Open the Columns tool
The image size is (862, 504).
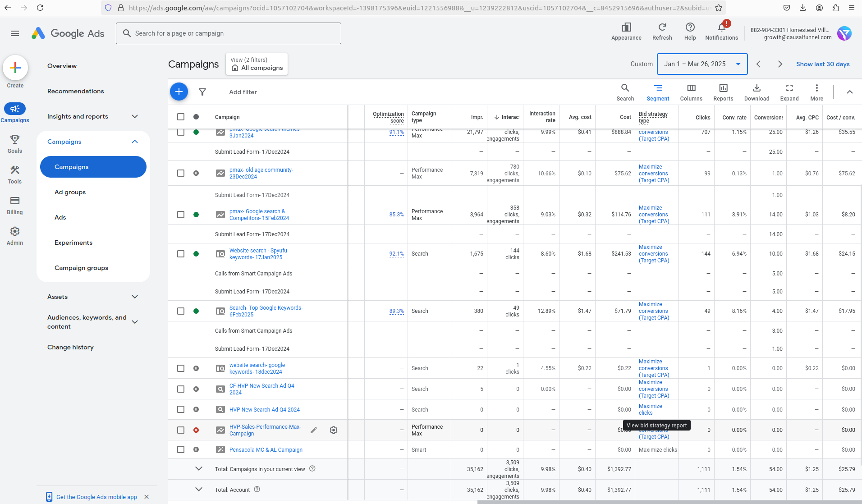691,92
